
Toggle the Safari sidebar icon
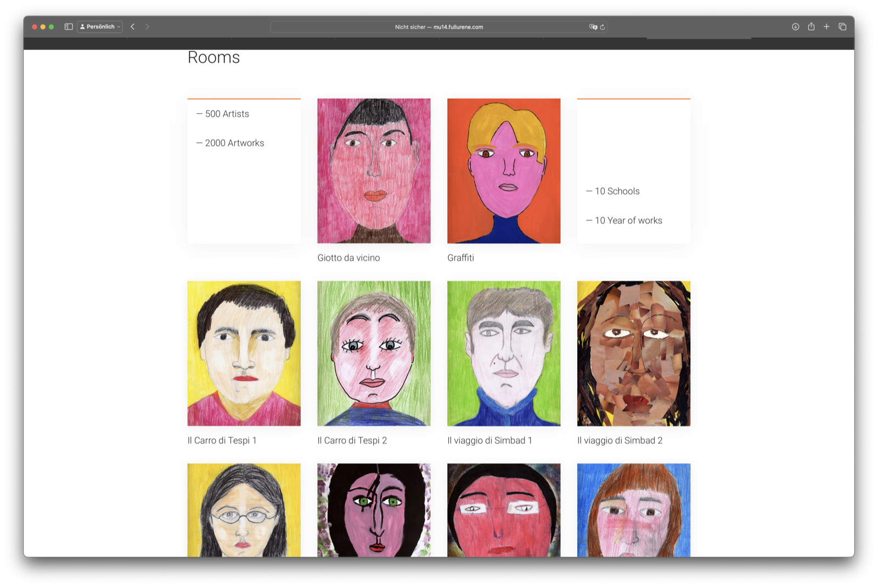[69, 26]
